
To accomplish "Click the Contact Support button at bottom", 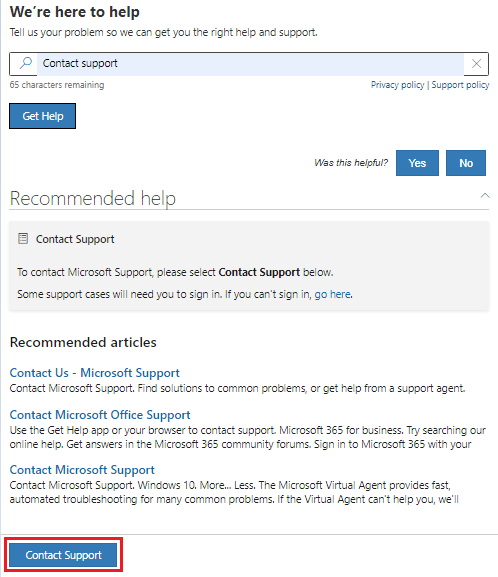I will [63, 555].
